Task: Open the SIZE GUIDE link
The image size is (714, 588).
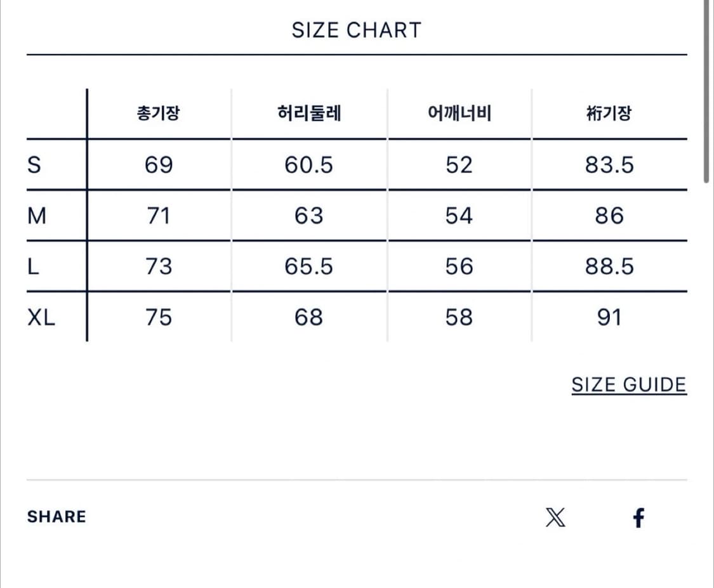Action: pos(629,384)
